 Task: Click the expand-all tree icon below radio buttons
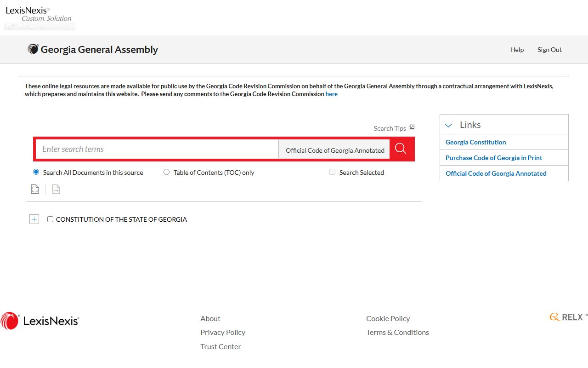coord(35,189)
